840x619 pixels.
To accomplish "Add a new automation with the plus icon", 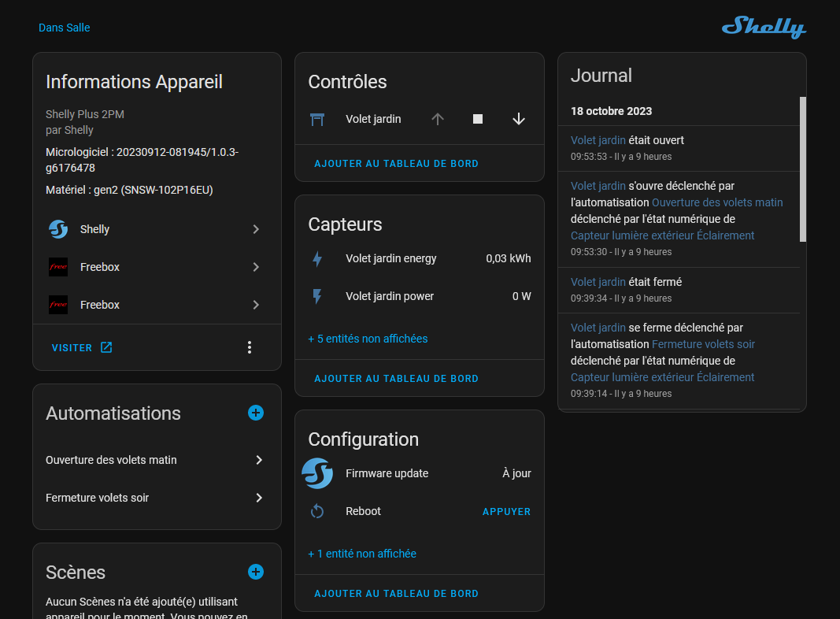I will click(x=256, y=413).
